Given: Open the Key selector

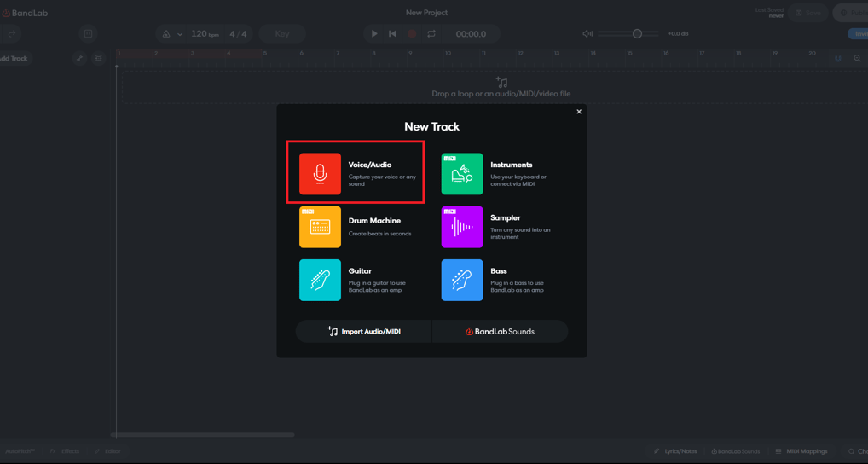Looking at the screenshot, I should click(282, 34).
